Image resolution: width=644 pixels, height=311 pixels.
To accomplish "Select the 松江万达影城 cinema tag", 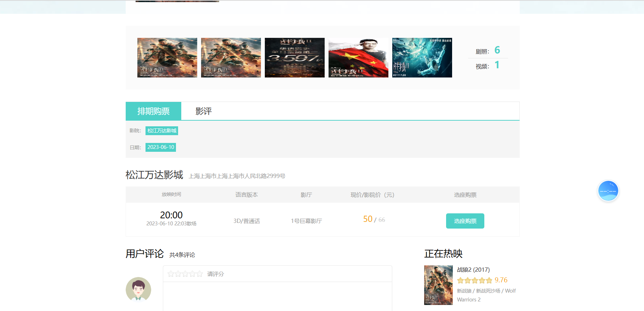I will 162,131.
